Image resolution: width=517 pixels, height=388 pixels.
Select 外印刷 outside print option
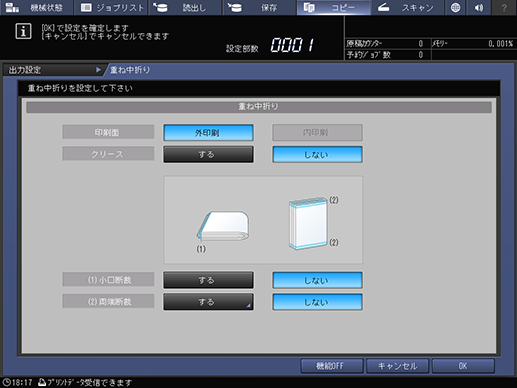click(x=208, y=133)
